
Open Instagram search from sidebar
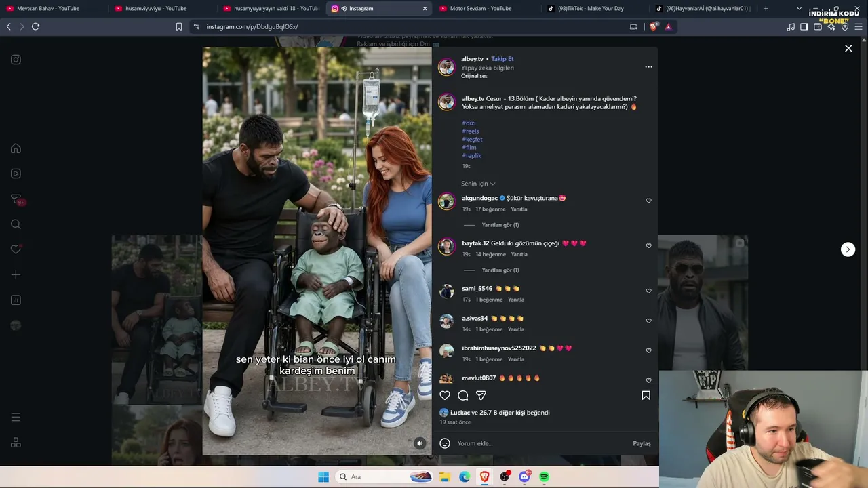pyautogui.click(x=16, y=224)
